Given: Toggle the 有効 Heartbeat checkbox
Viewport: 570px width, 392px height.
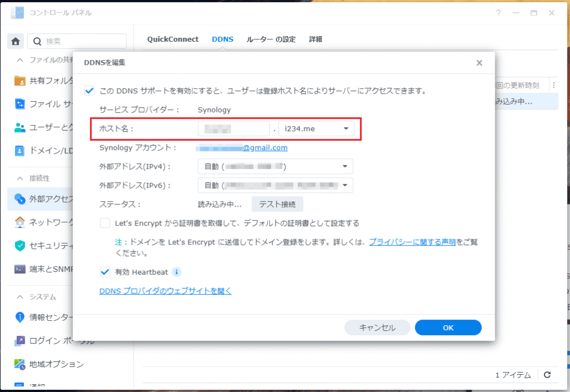Looking at the screenshot, I should click(105, 272).
